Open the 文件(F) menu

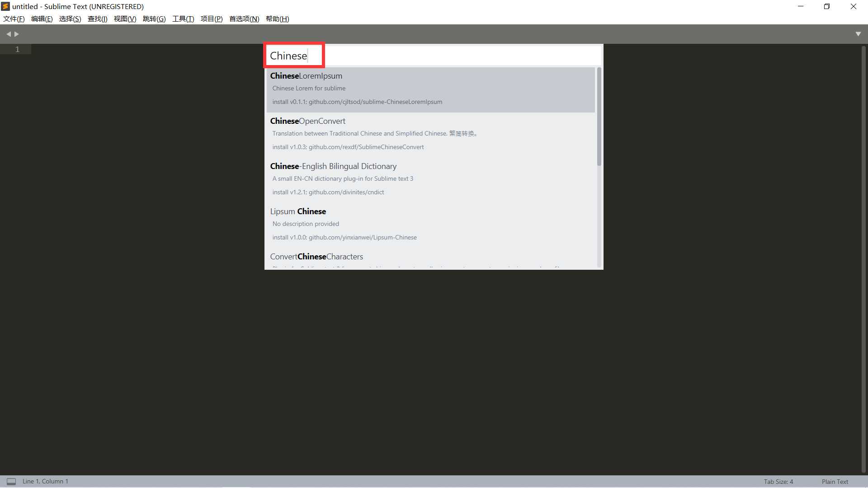tap(14, 19)
